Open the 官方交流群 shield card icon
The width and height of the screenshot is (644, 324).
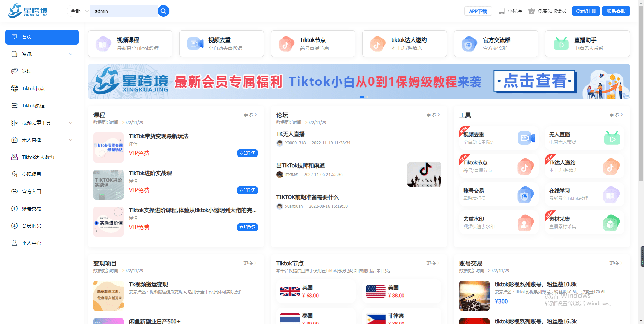pos(469,44)
